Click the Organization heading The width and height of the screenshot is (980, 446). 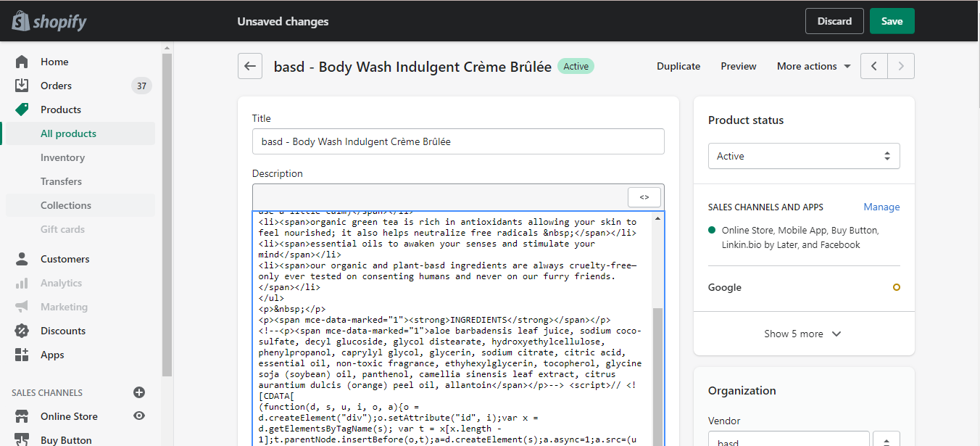(x=742, y=390)
